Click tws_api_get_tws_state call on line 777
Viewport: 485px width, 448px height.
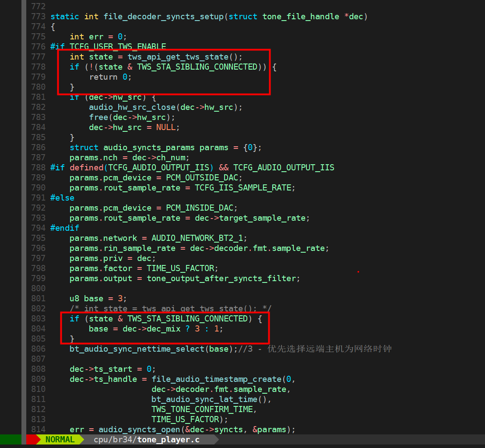pyautogui.click(x=178, y=57)
